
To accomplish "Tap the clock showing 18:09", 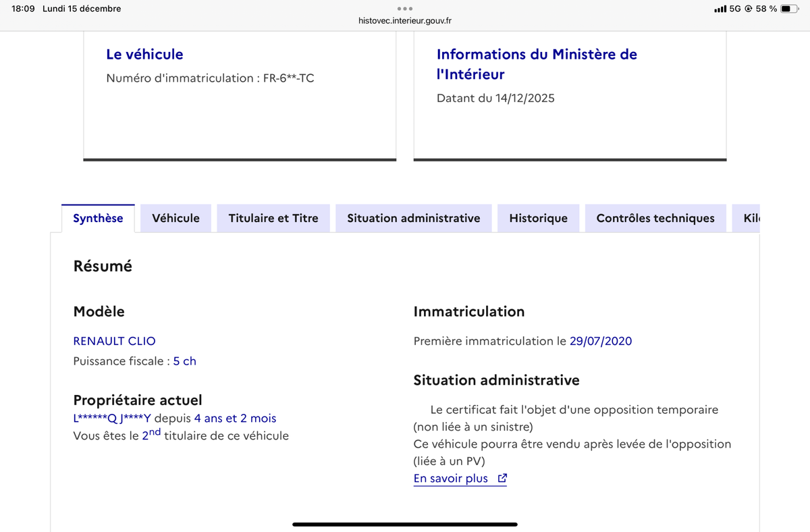I will click(24, 9).
